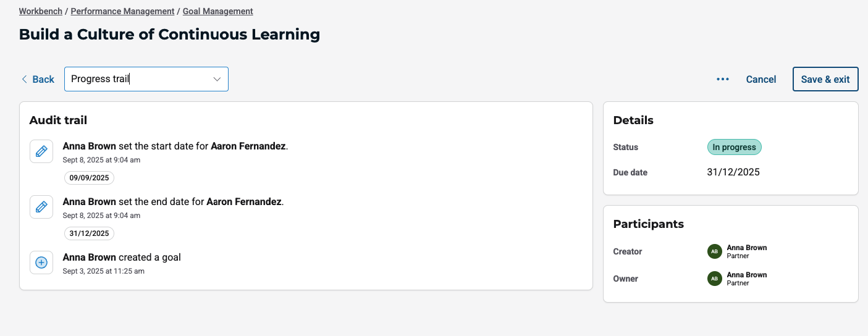
Task: Expand the dropdown chevron arrow
Action: click(217, 79)
